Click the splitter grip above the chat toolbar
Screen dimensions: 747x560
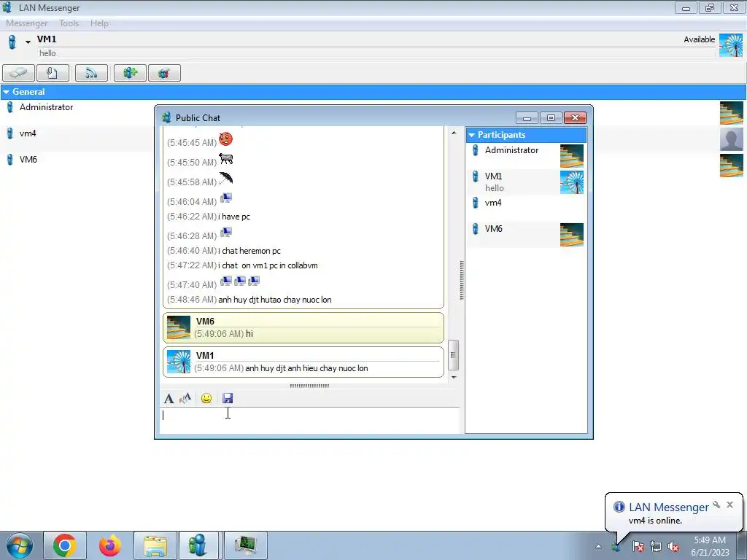click(x=309, y=386)
